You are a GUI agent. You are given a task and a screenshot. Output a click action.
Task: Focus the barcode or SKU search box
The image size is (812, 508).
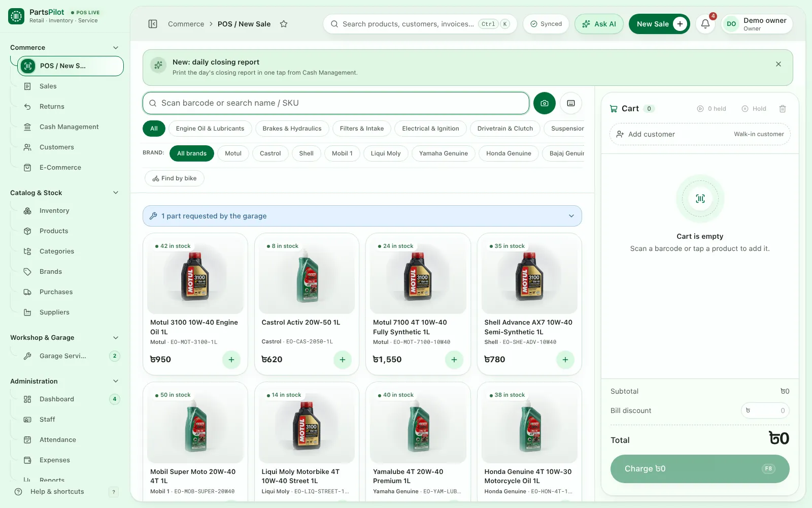pos(336,103)
